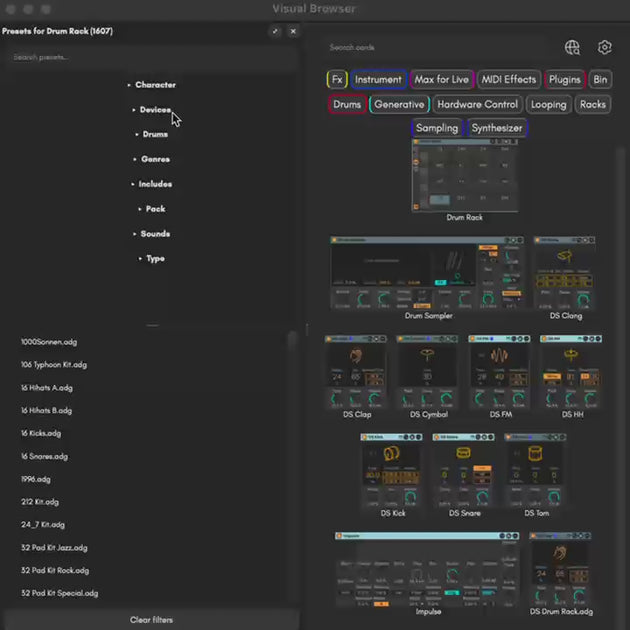Toggle the Drums tag filter
Viewport: 630px width, 630px height.
(347, 104)
